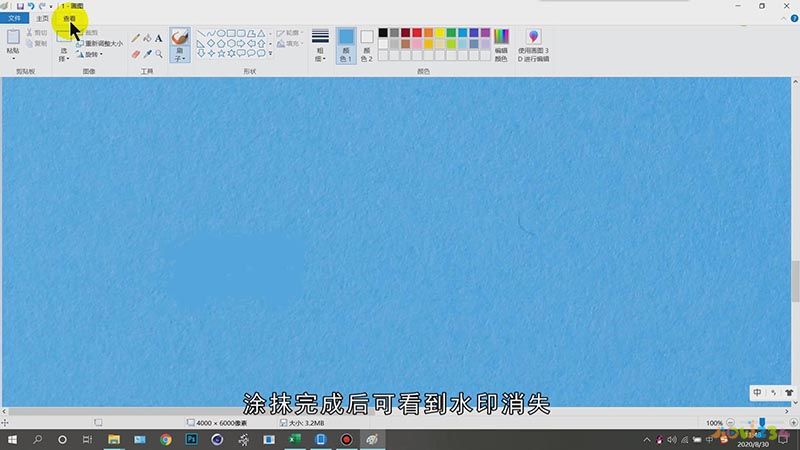Choose the Six-point star shape
The height and width of the screenshot is (450, 800).
coord(231,53)
